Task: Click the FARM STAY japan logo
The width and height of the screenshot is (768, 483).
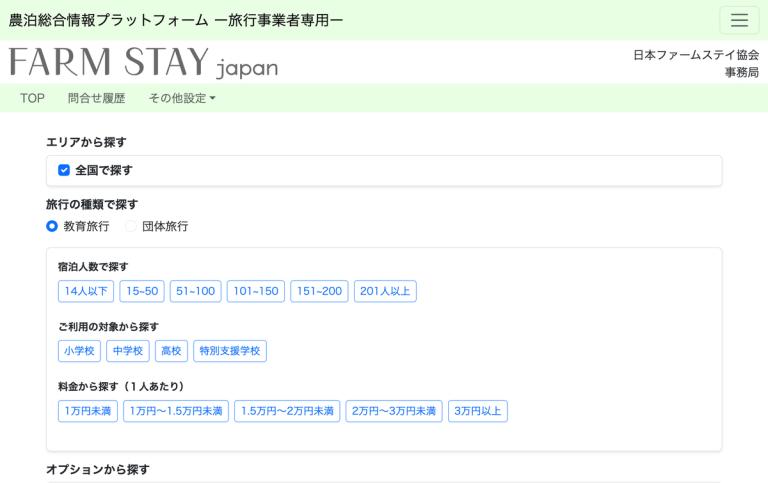Action: (143, 62)
